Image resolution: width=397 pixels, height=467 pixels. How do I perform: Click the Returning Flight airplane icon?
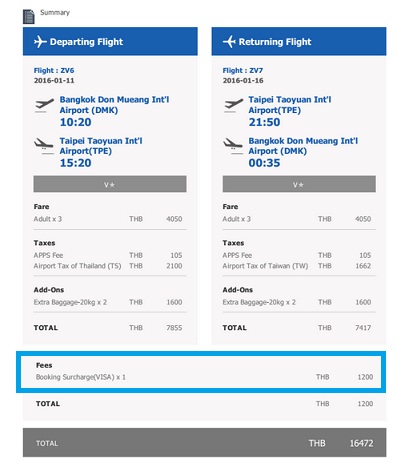coord(229,42)
